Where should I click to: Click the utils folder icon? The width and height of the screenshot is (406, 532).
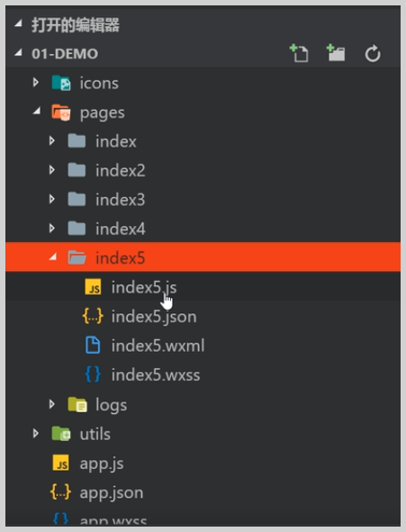click(x=61, y=434)
